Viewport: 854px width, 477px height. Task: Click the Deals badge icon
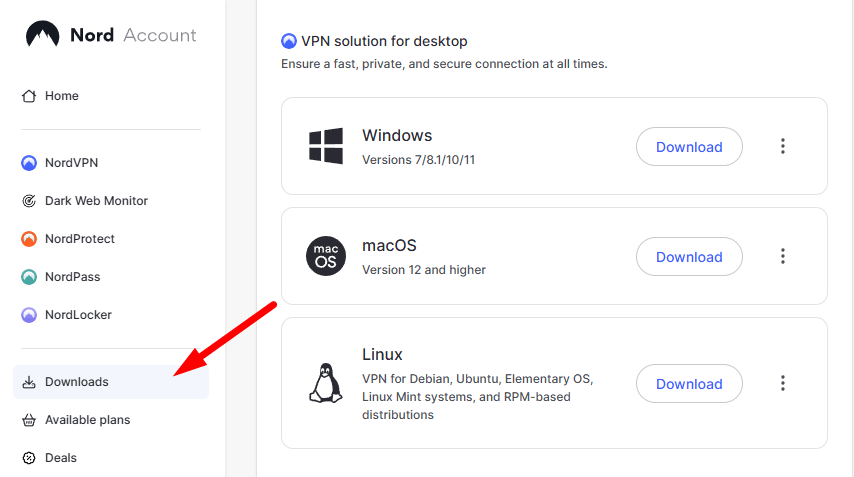pyautogui.click(x=29, y=458)
